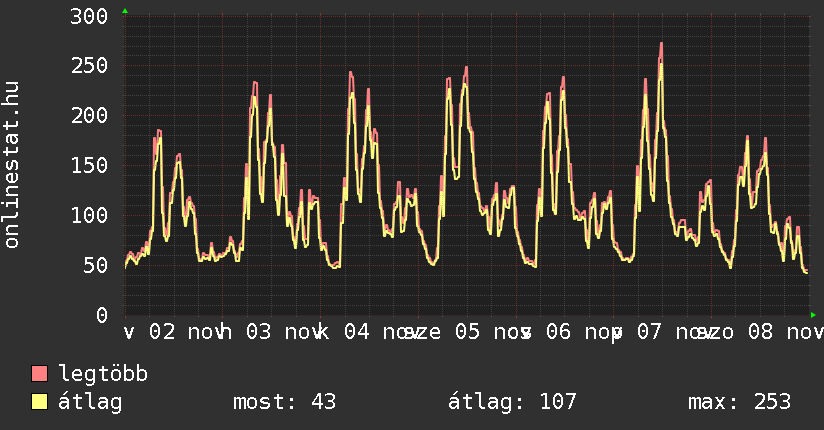The image size is (824, 430).
Task: Click the 0 y-axis value label
Action: 101,315
